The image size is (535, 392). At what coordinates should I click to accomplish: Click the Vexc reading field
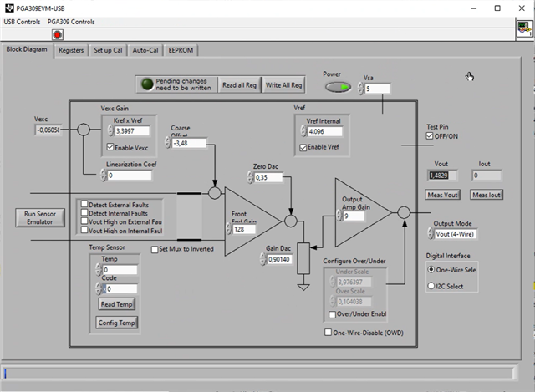[x=48, y=130]
